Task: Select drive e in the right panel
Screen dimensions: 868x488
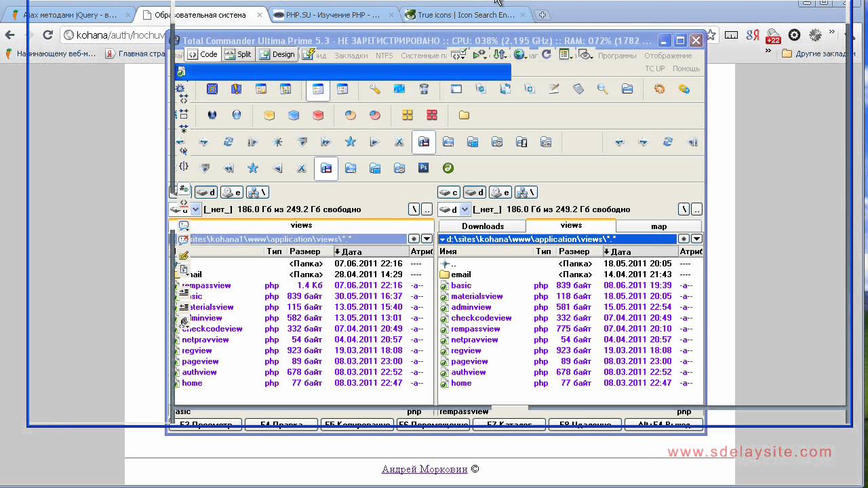Action: tap(500, 192)
